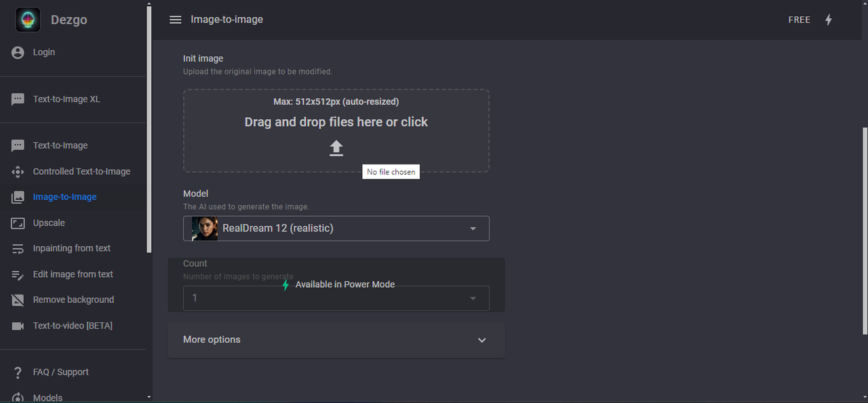Click the sidebar vertical scrollbar thumb
Viewport: 868px width, 403px height.
pyautogui.click(x=149, y=129)
